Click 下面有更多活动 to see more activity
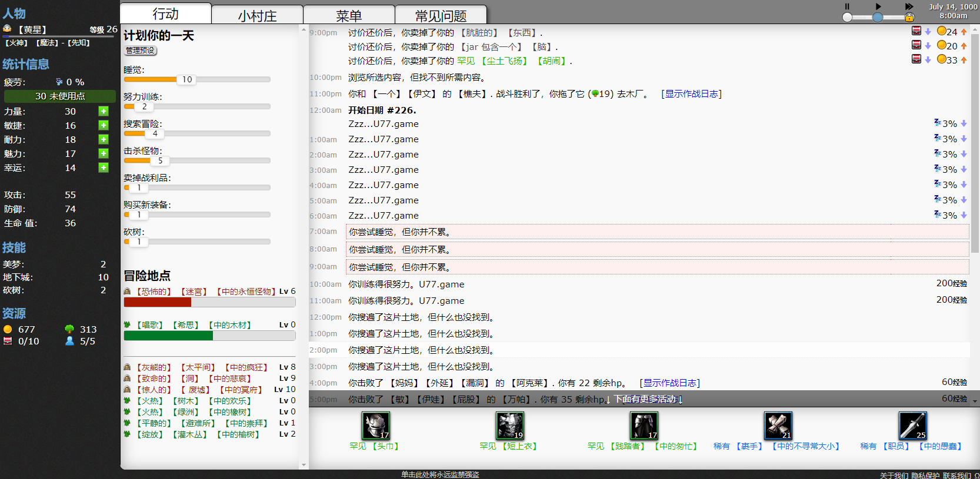The image size is (980, 479). (648, 399)
